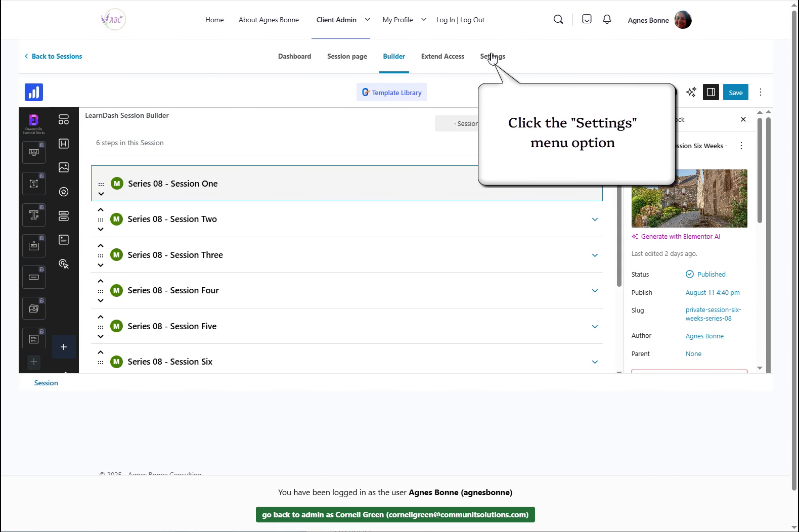Toggle the settings sidebar panel button

(711, 92)
